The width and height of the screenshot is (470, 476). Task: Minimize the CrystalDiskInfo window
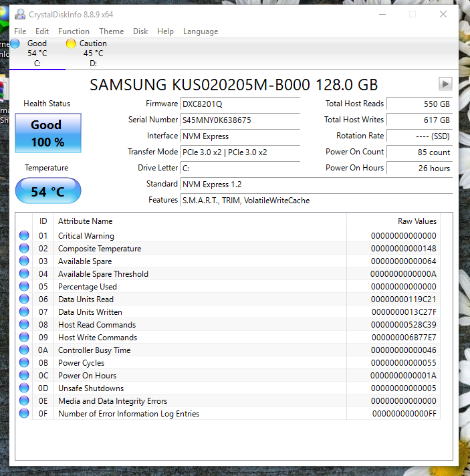(382, 14)
